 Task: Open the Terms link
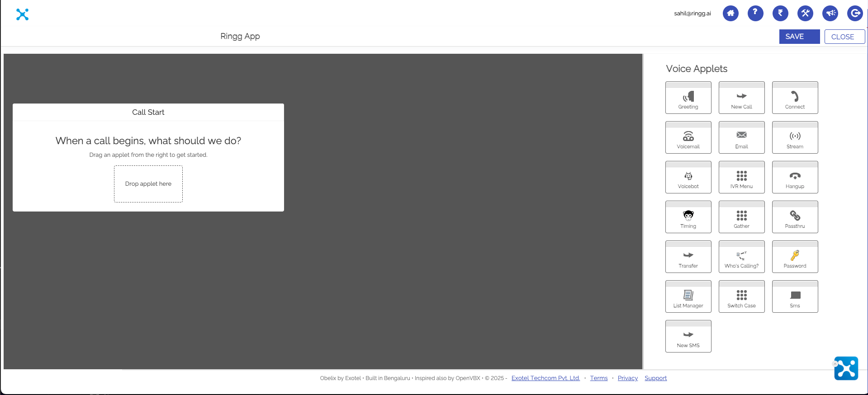599,378
